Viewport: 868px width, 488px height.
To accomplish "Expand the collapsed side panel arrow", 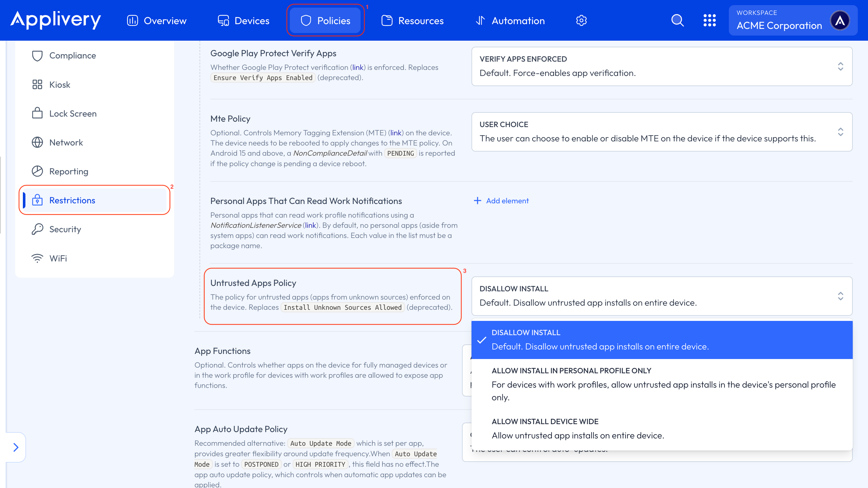I will pos(16,447).
